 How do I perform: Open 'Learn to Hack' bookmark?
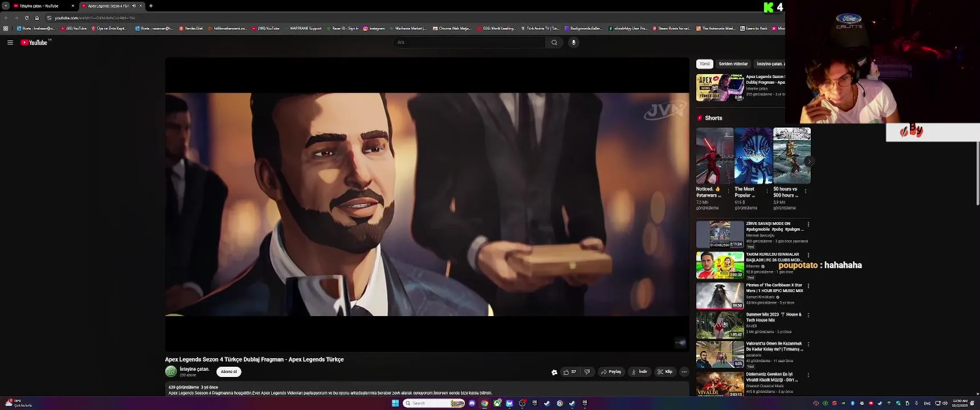point(754,28)
